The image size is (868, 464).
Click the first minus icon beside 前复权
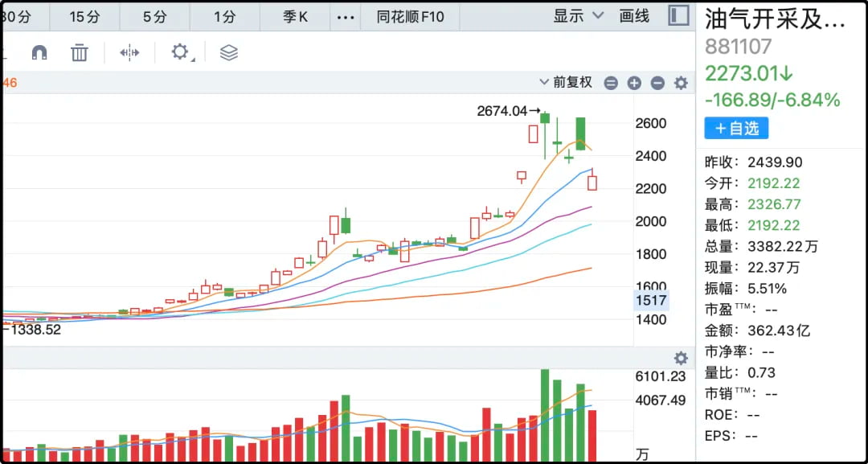(x=611, y=84)
